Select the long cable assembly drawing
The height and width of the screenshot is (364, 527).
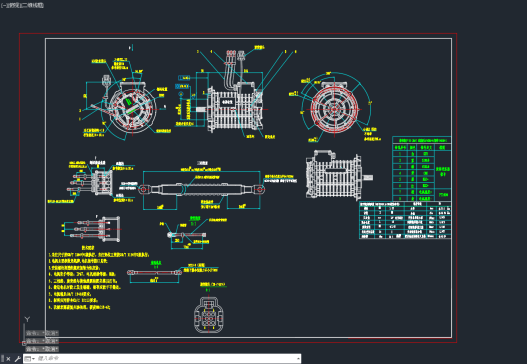202,189
